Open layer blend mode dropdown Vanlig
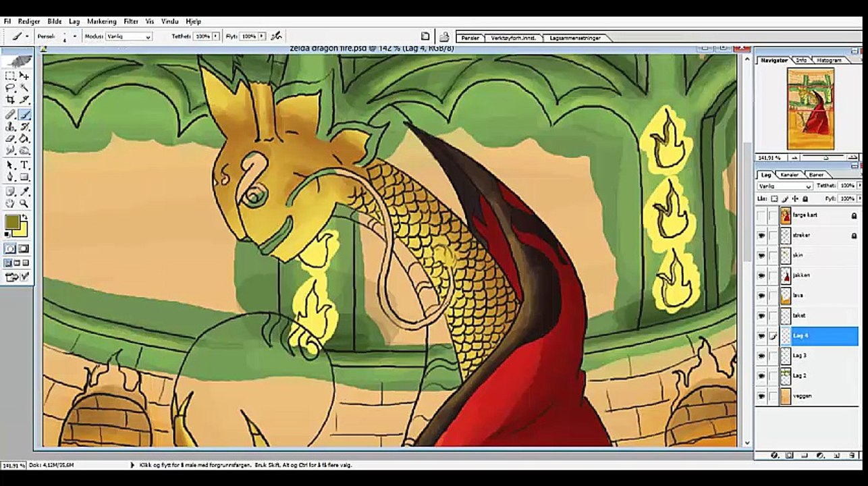868x486 pixels. click(x=785, y=186)
